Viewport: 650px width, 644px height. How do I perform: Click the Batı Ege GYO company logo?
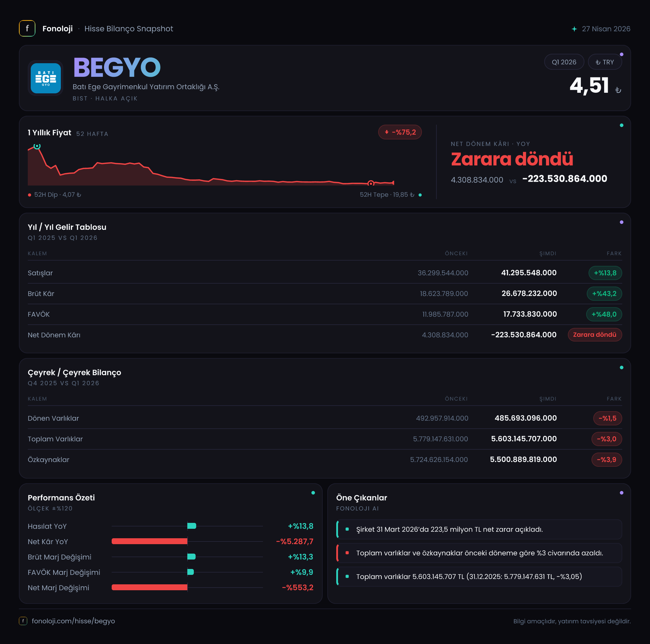(x=46, y=78)
